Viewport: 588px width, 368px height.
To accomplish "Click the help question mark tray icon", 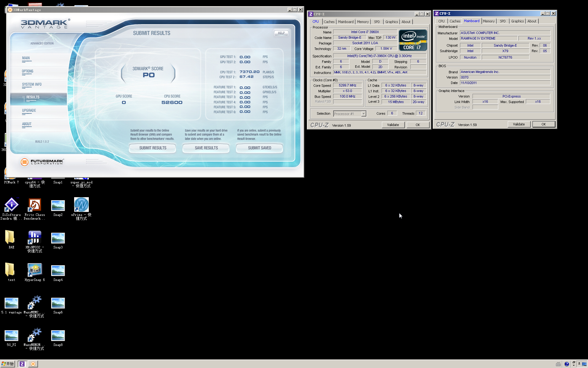I will tap(567, 364).
